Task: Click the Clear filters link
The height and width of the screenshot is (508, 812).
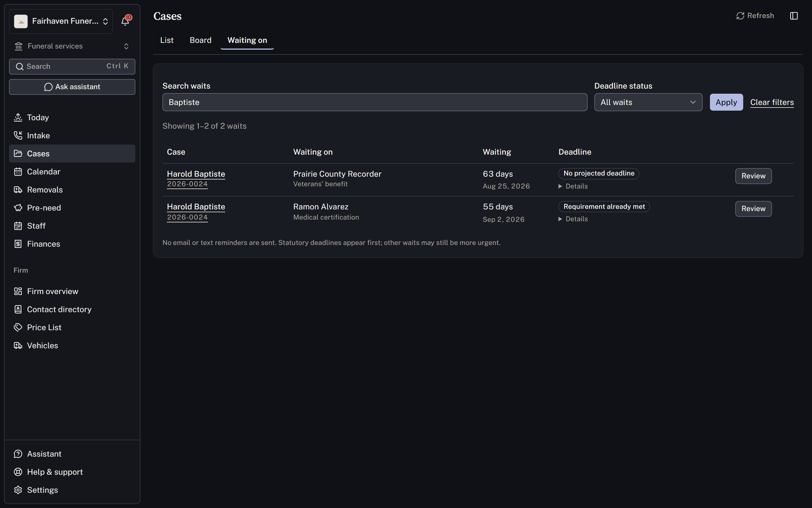Action: point(772,102)
